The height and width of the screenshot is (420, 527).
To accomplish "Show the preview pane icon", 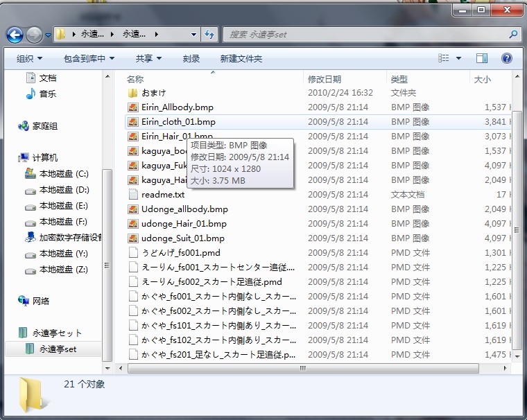I will [482, 58].
